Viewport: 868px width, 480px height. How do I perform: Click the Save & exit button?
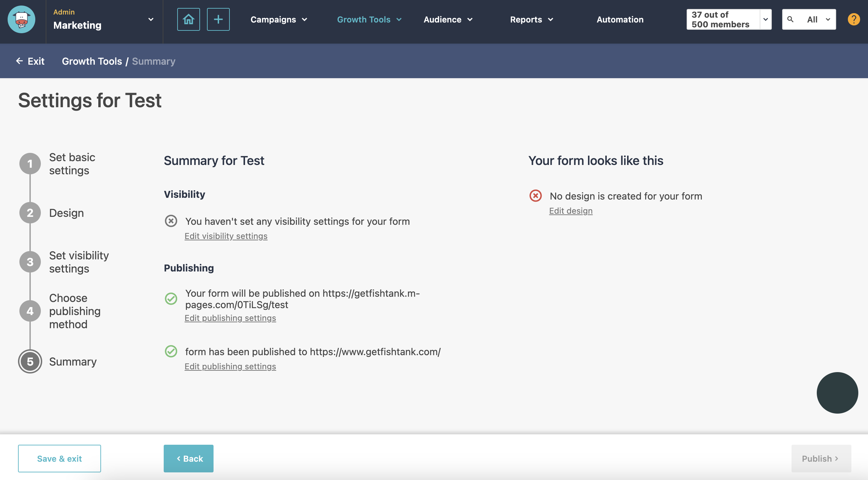(59, 458)
